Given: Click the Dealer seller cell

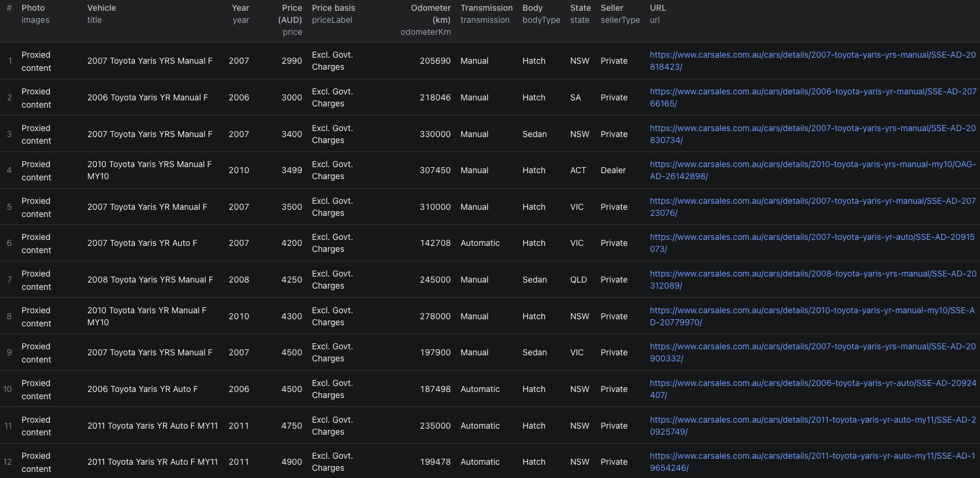Looking at the screenshot, I should pyautogui.click(x=613, y=170).
